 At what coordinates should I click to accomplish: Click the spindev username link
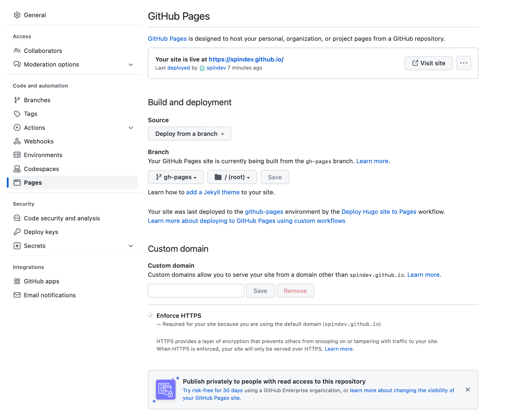point(216,68)
